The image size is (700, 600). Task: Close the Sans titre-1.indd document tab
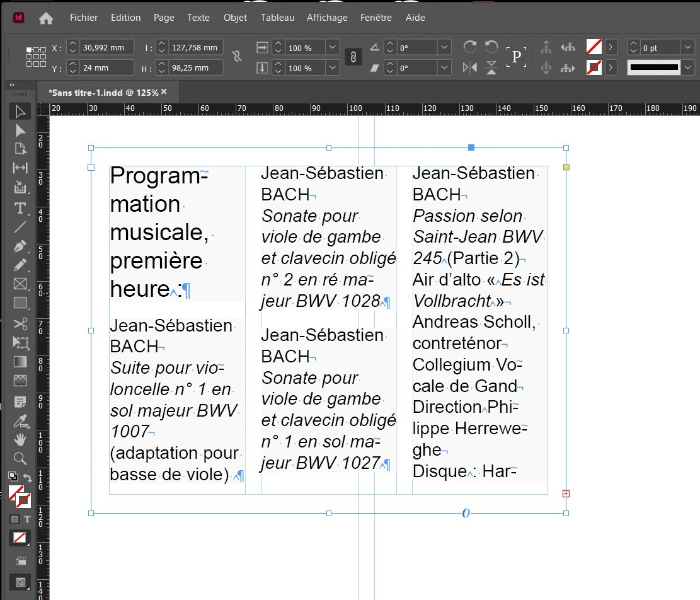[x=164, y=91]
